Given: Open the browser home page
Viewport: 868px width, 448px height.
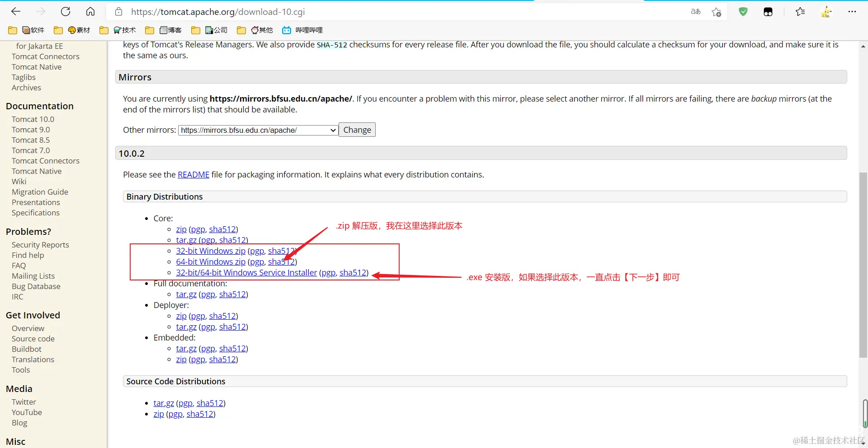Looking at the screenshot, I should pos(90,12).
